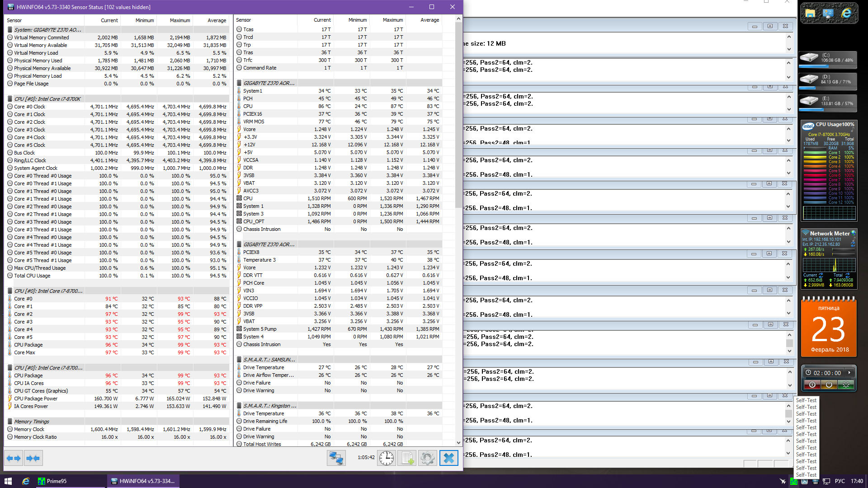Viewport: 868px width, 488px height.
Task: Open the File Explorer gadget icon
Action: (810, 13)
